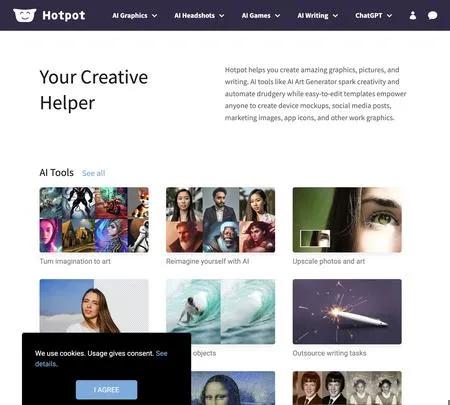This screenshot has width=450, height=405.
Task: Open the Turn imagination to art thumbnail
Action: (x=94, y=220)
